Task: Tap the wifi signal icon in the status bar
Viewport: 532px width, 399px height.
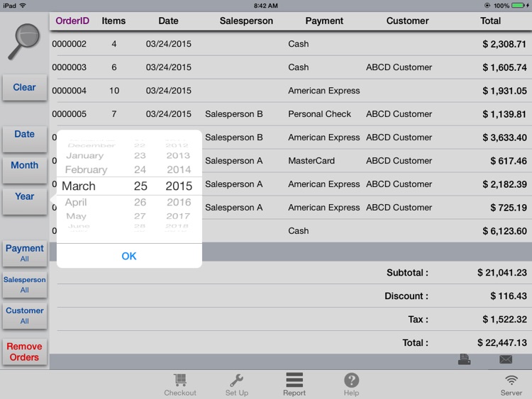Action: pos(23,6)
